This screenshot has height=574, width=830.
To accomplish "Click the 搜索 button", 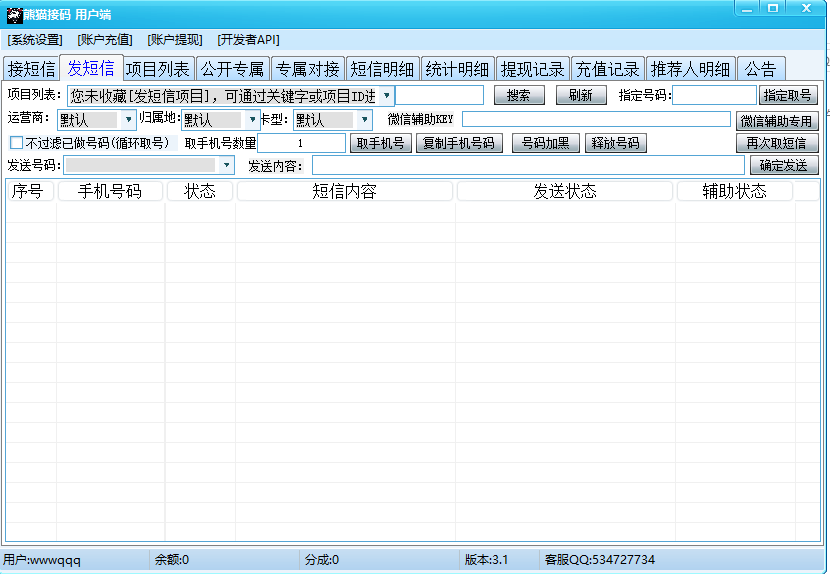I will coord(519,95).
